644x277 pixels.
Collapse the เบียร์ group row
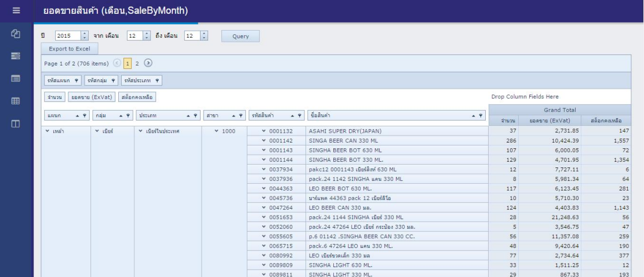97,131
